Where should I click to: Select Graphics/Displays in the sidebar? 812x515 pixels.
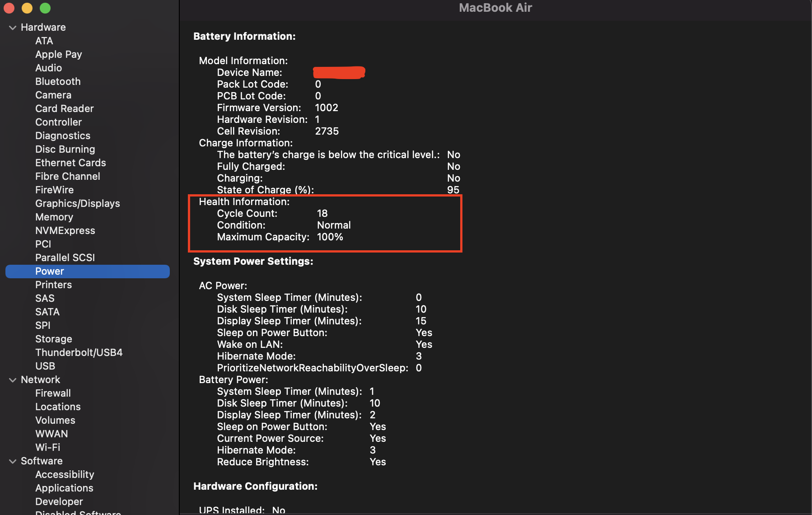pos(77,203)
